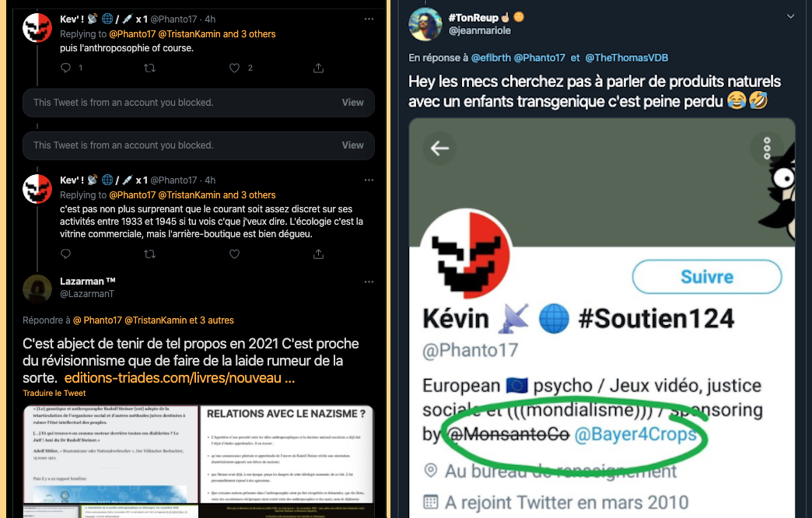Like the tweet about 1933 et 1945

235,254
